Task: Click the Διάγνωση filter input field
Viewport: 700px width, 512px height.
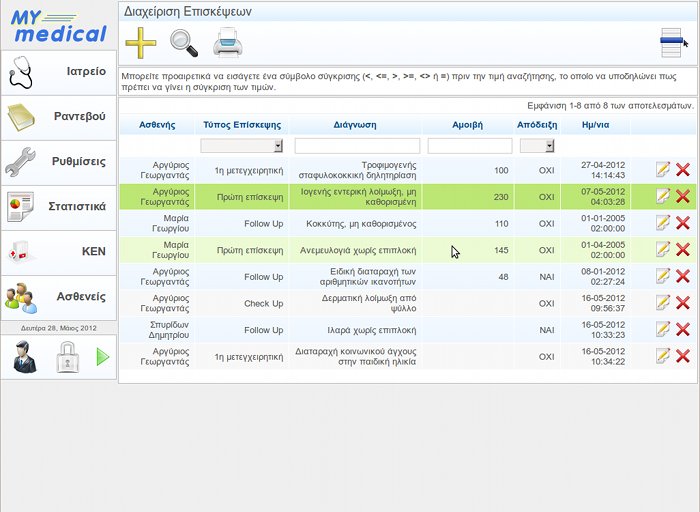Action: pyautogui.click(x=357, y=146)
